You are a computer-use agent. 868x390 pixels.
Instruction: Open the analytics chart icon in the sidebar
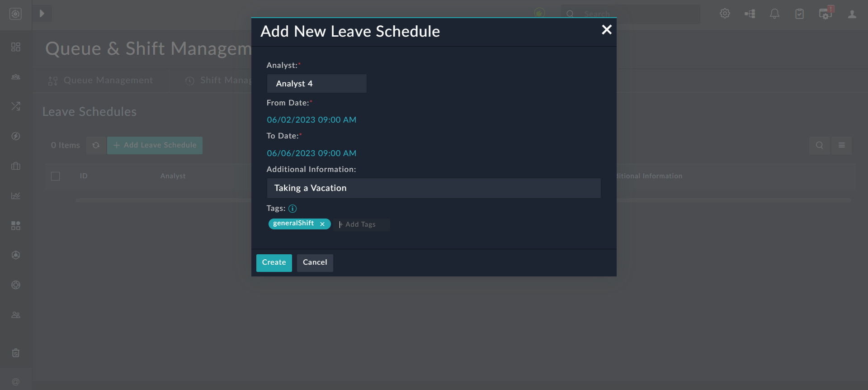click(15, 195)
